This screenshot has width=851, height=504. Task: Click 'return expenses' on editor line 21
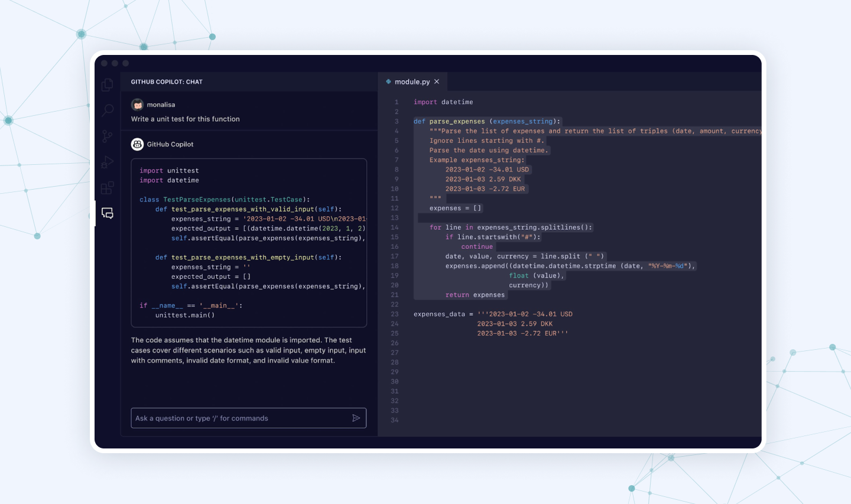point(475,295)
